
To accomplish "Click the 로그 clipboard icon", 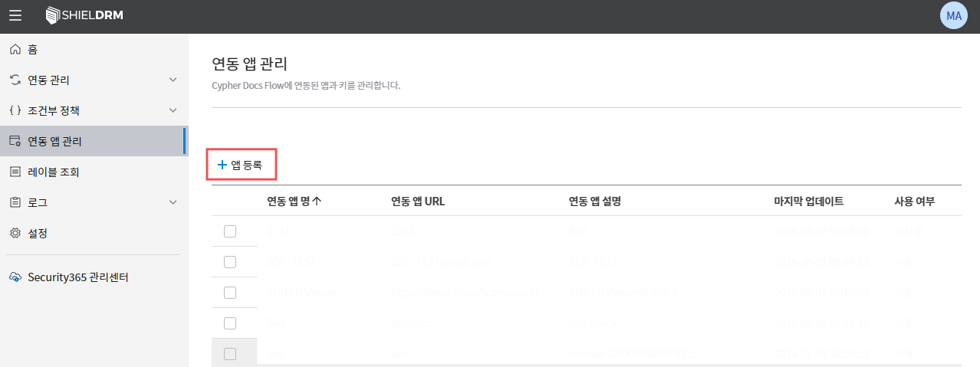I will pos(15,202).
